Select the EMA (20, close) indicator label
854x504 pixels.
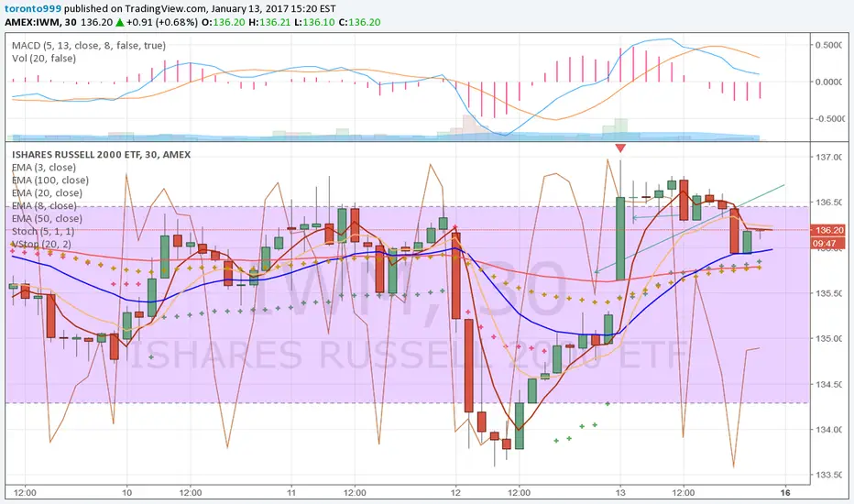47,192
